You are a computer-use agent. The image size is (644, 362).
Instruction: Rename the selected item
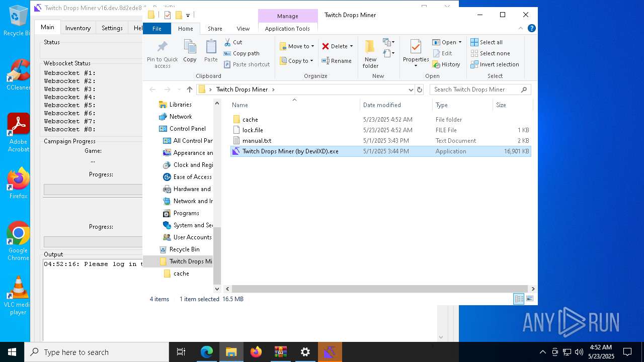click(x=337, y=61)
